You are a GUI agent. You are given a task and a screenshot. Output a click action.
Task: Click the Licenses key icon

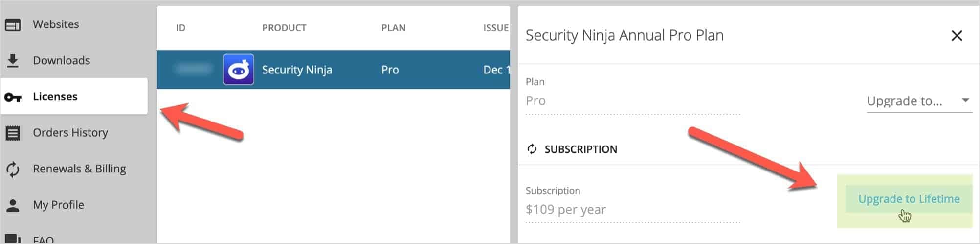13,97
